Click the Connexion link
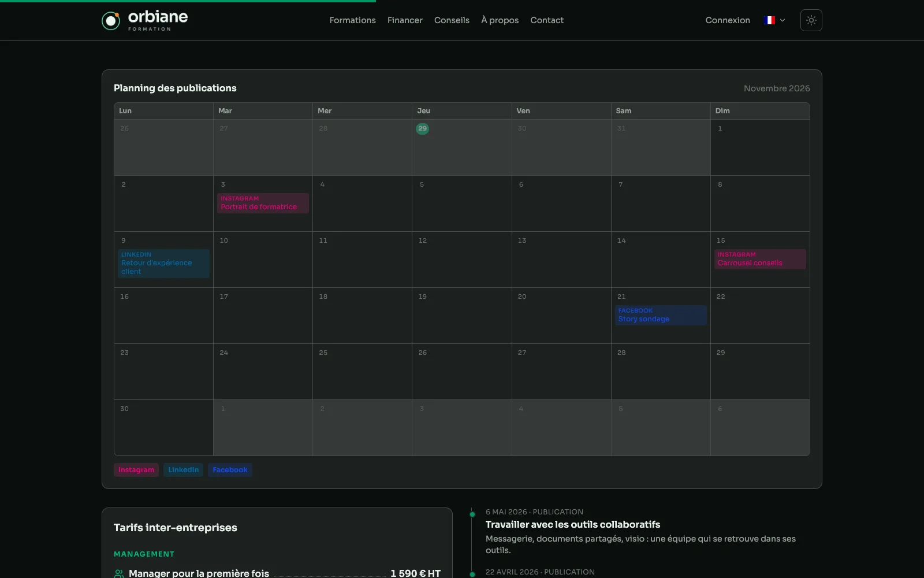Viewport: 924px width, 578px height. tap(728, 20)
